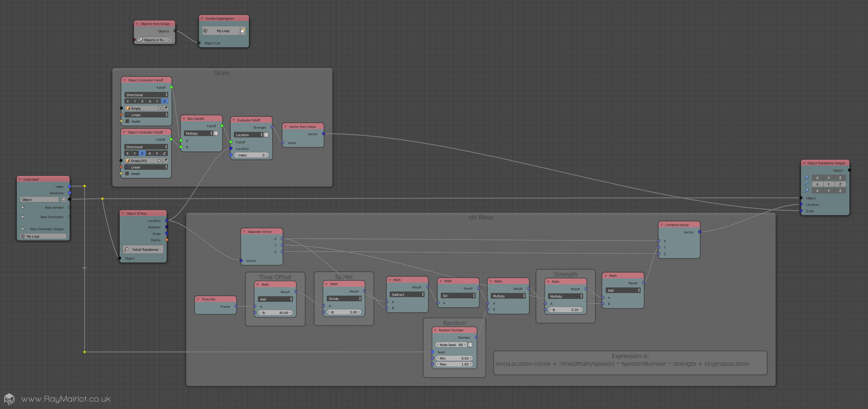
Task: Click the New Parameter plus icon
Action: [x=23, y=217]
